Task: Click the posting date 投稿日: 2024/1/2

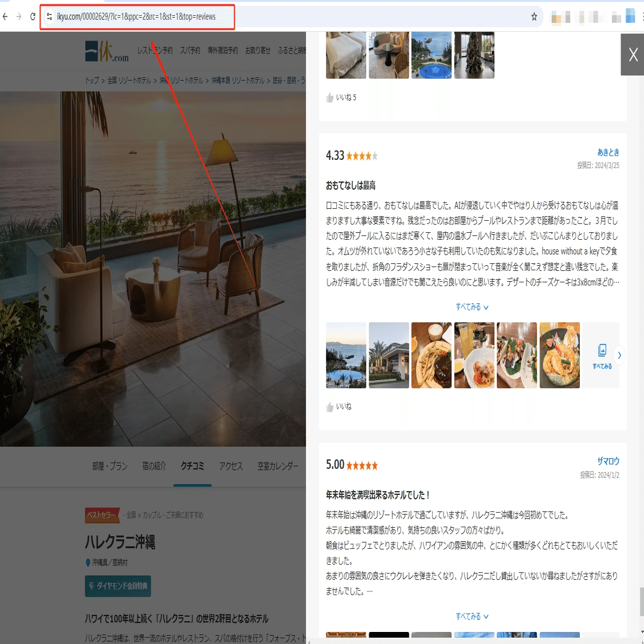Action: tap(599, 475)
